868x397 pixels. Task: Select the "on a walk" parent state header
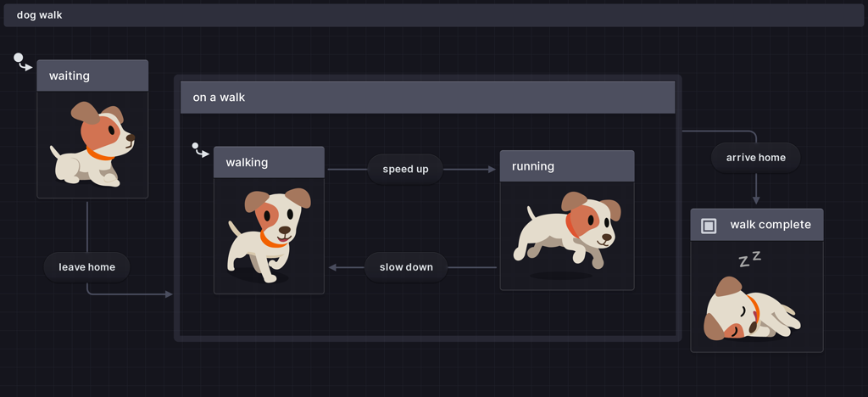coord(427,98)
